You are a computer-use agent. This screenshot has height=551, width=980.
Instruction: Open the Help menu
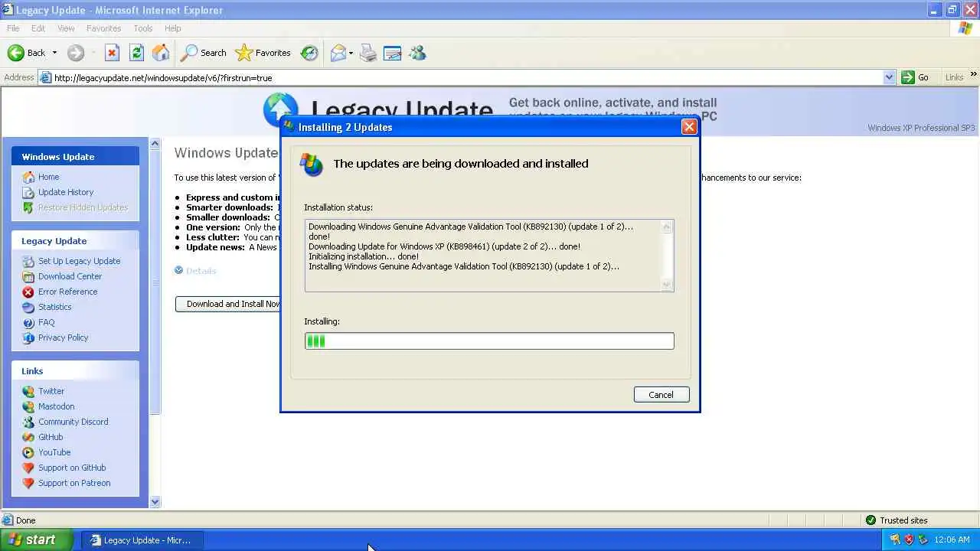[x=172, y=28]
